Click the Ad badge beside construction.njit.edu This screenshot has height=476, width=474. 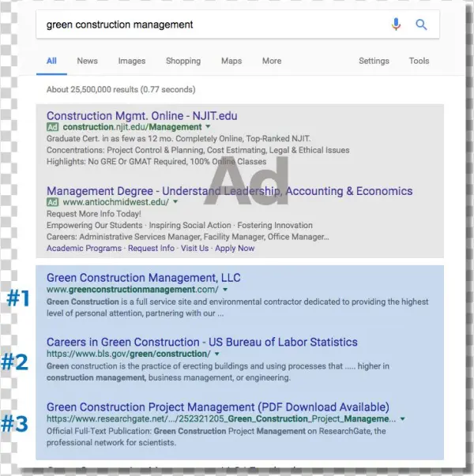[x=53, y=127]
